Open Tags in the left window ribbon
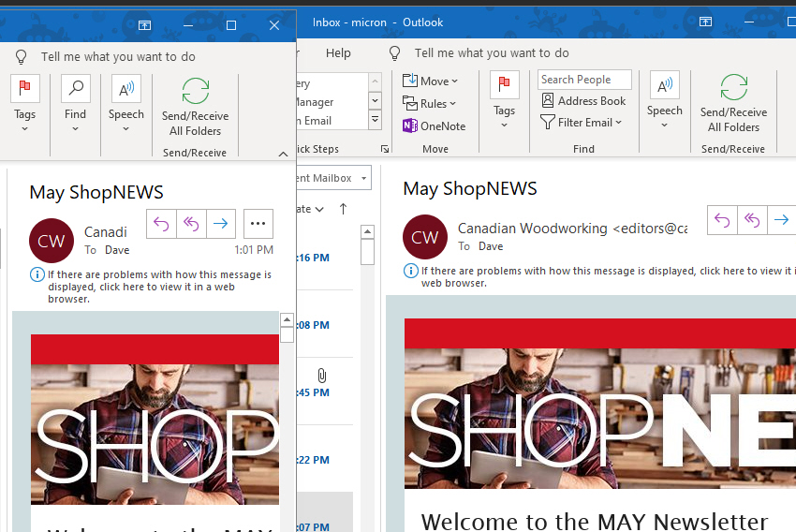This screenshot has height=532, width=796. click(24, 104)
